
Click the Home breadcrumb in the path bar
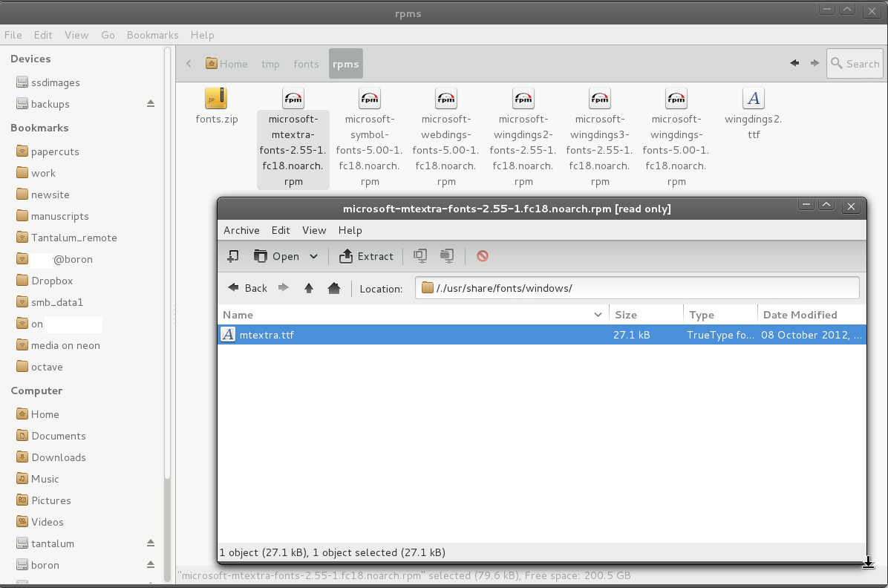click(x=226, y=63)
